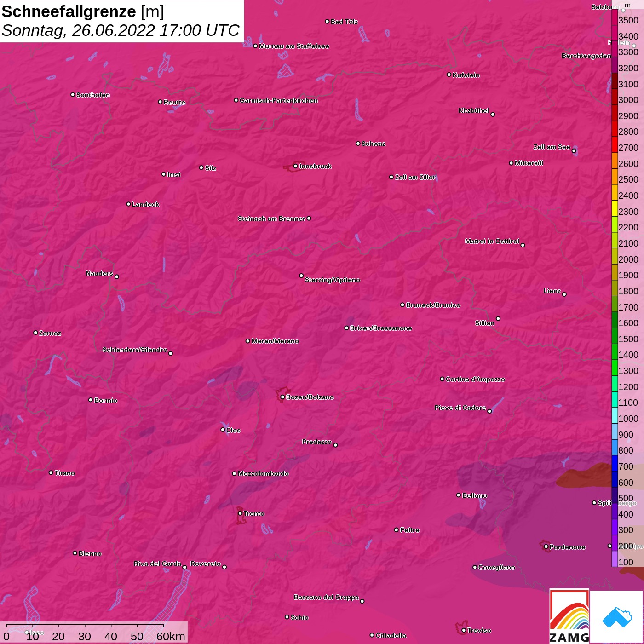Click the Nauders label
Image resolution: width=644 pixels, height=644 pixels.
point(99,273)
